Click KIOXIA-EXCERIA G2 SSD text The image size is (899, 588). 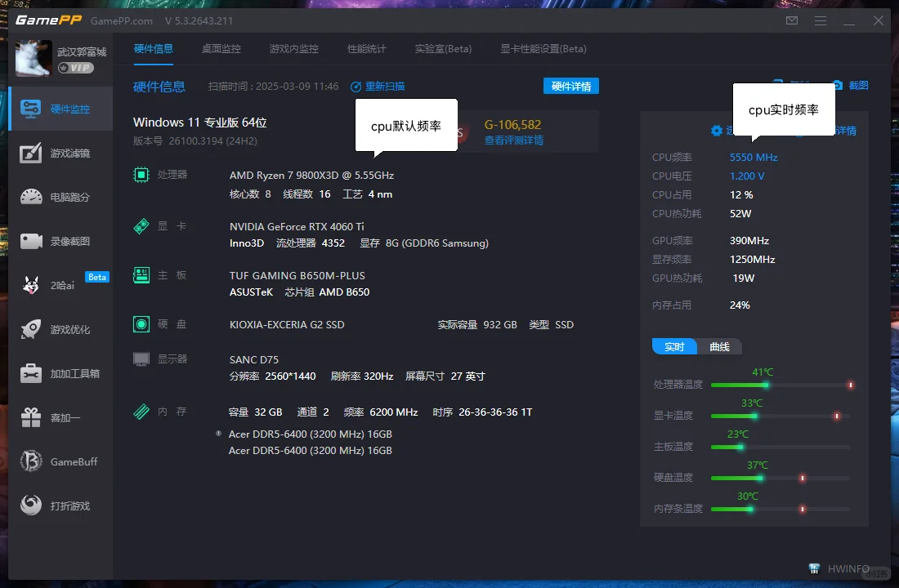287,324
